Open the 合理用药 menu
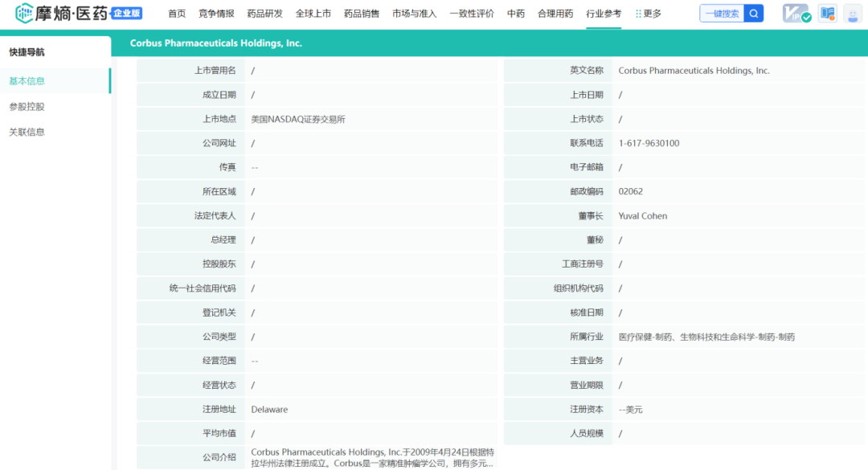 pyautogui.click(x=555, y=14)
